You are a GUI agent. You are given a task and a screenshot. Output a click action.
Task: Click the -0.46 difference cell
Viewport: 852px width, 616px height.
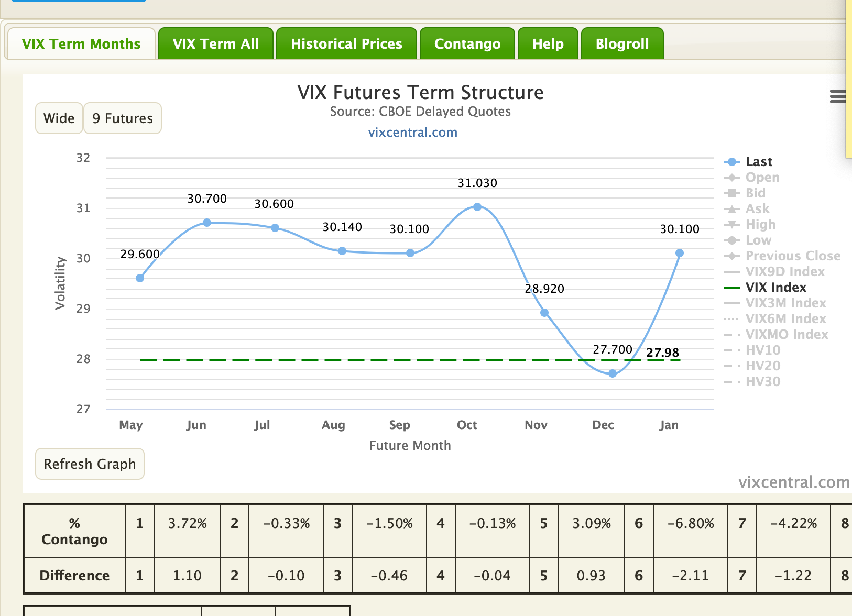tap(389, 576)
